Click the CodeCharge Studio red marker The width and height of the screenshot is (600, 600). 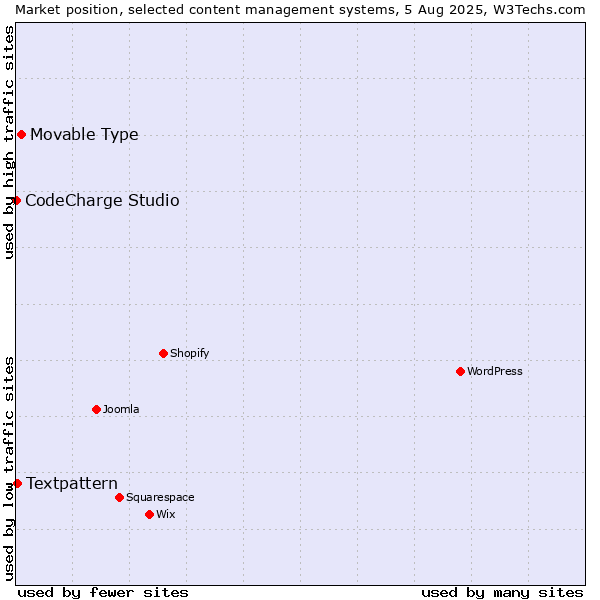click(16, 201)
